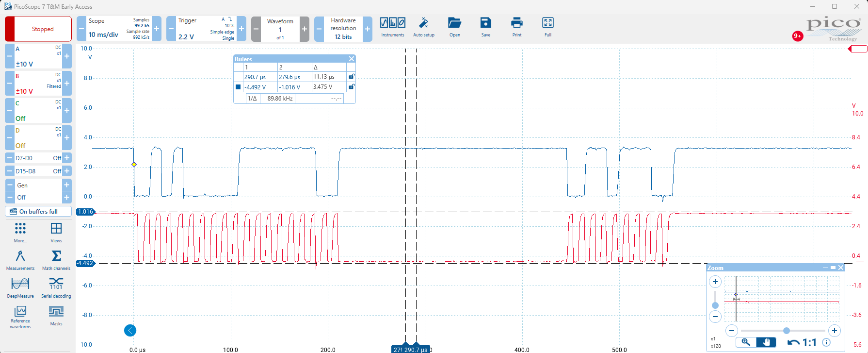This screenshot has height=353, width=868.
Task: Open the More options grid
Action: pos(20,233)
